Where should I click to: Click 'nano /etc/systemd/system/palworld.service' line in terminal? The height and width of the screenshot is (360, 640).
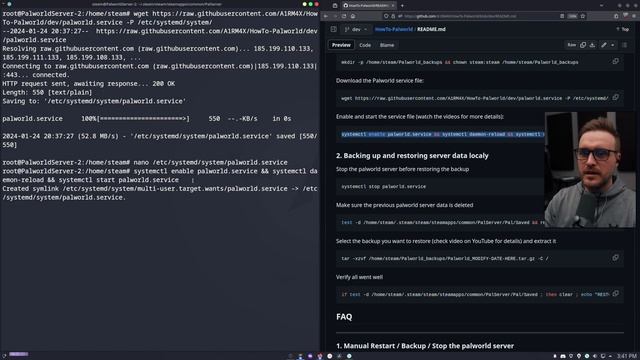[x=211, y=162]
